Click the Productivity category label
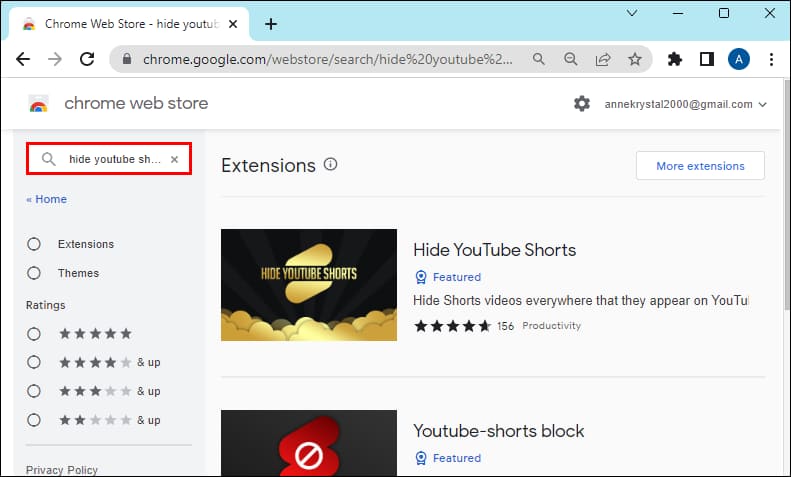This screenshot has height=477, width=791. pos(551,326)
